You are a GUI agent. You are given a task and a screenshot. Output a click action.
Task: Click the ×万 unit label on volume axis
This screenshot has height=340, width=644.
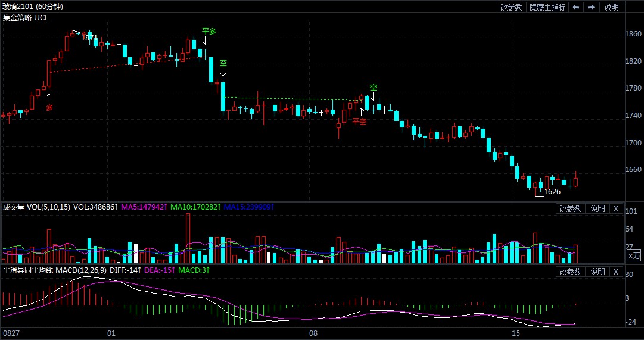(633, 255)
